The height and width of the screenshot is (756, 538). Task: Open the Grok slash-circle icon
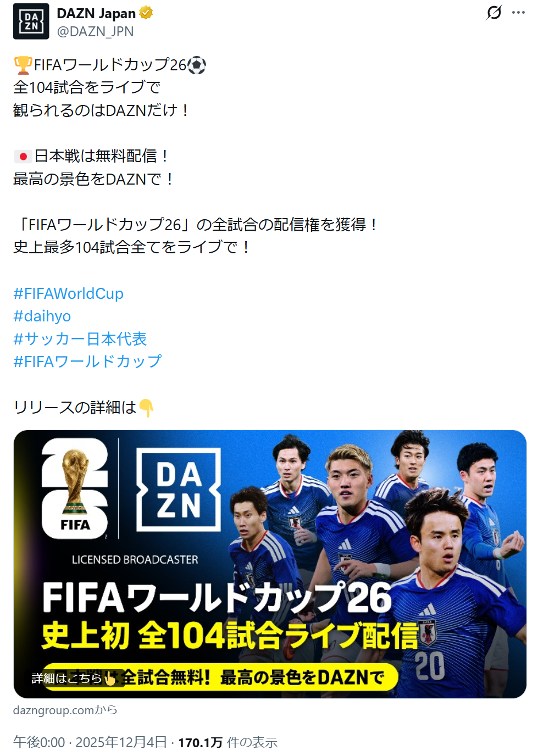[494, 12]
